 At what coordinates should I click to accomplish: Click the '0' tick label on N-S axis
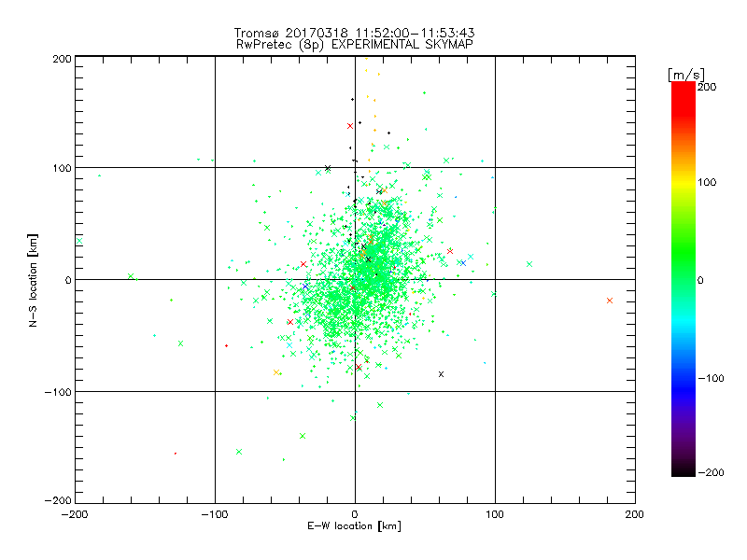(x=68, y=280)
